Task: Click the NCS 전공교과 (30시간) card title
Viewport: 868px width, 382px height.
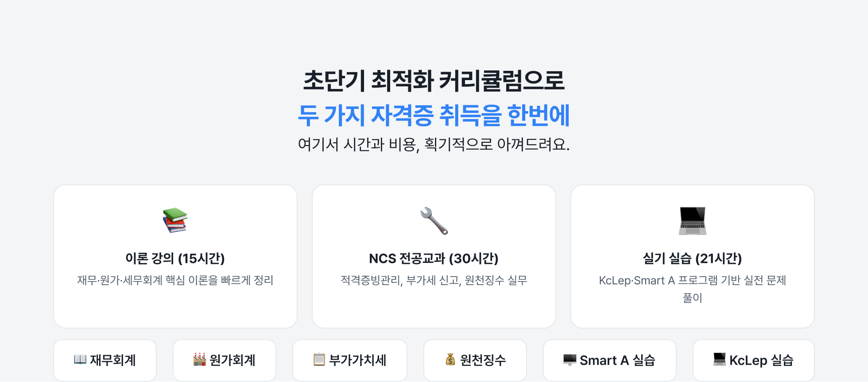Action: (x=434, y=259)
